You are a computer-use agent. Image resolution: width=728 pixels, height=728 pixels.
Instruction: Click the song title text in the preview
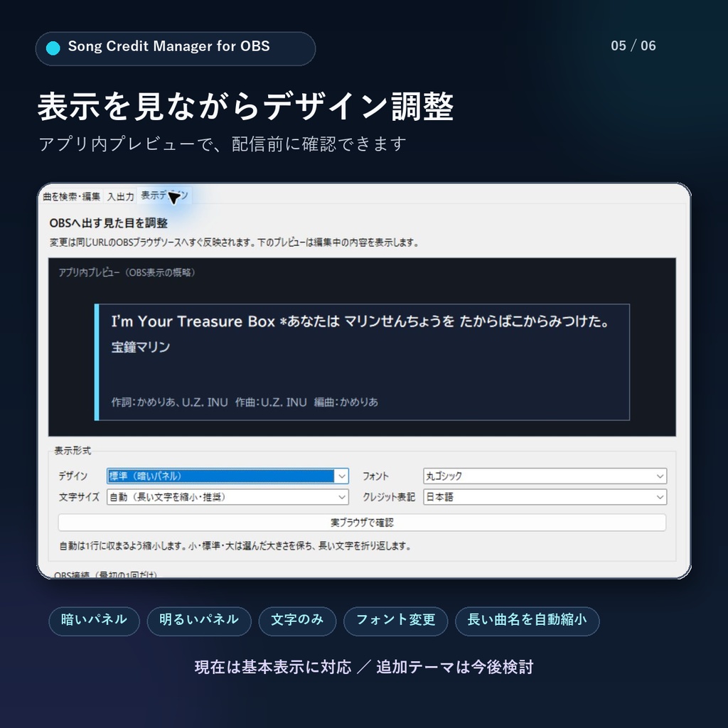[x=360, y=321]
